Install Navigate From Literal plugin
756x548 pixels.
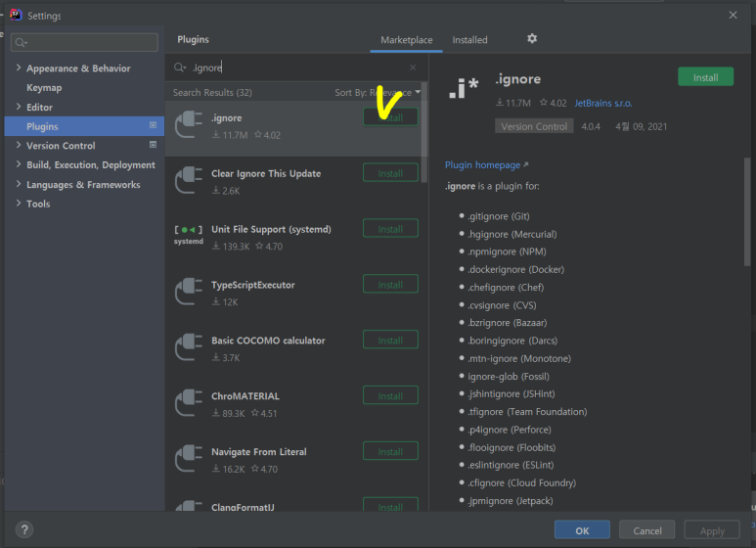point(390,451)
